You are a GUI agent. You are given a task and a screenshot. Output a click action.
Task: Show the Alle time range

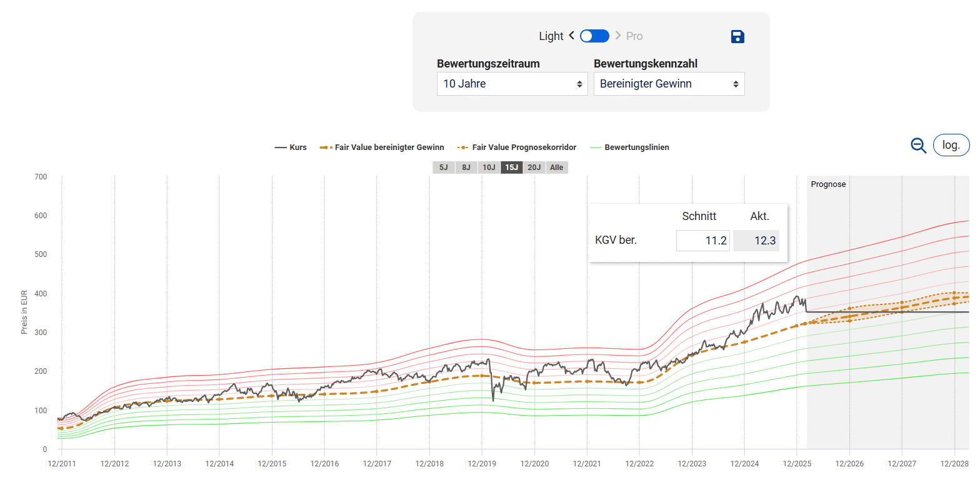click(x=556, y=168)
